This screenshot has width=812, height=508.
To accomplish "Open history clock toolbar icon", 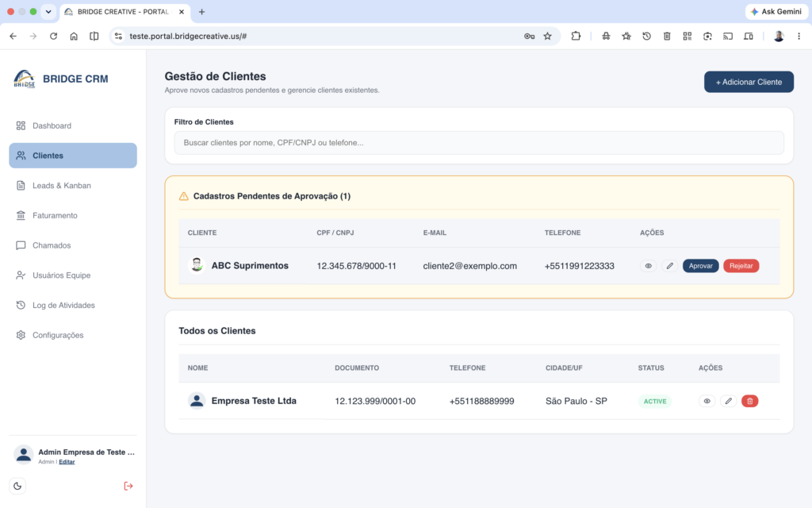I will click(x=646, y=37).
